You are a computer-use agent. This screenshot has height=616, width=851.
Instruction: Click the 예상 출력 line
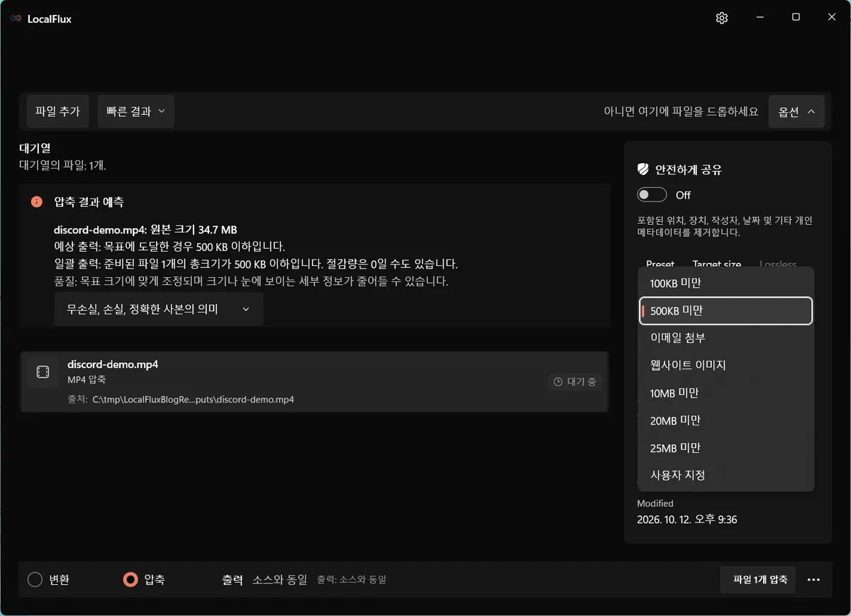[x=169, y=247]
